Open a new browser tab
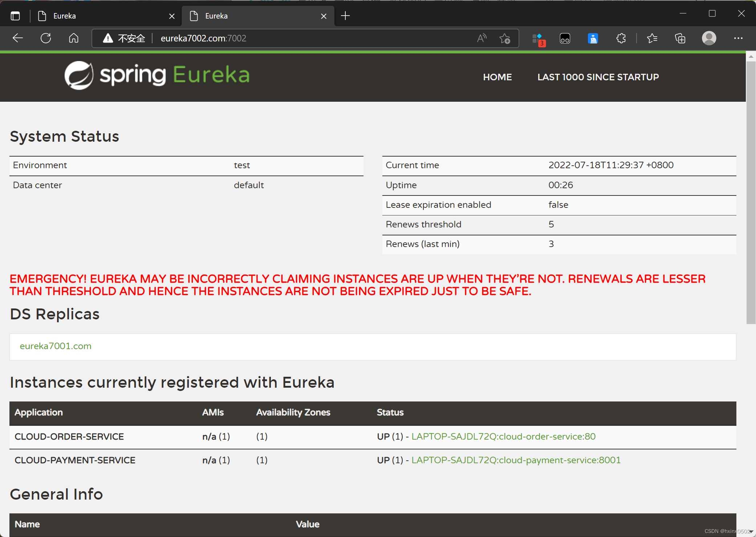This screenshot has height=537, width=756. pos(345,16)
